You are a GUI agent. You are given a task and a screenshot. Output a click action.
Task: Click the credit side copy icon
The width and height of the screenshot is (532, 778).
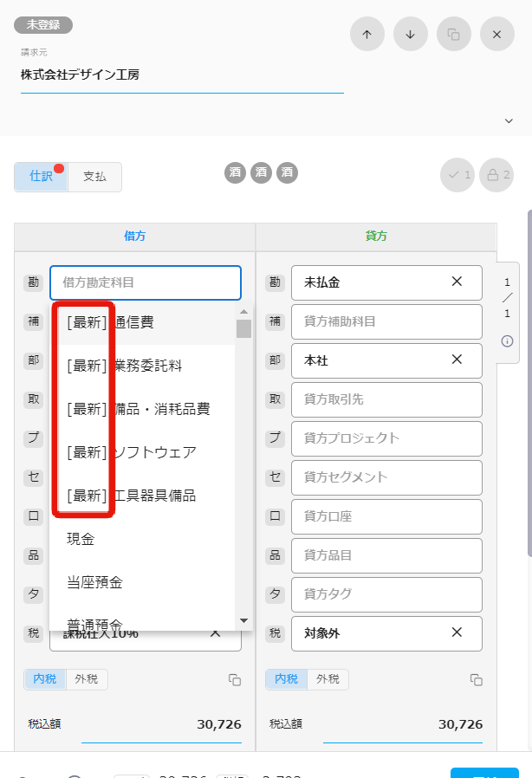(477, 680)
